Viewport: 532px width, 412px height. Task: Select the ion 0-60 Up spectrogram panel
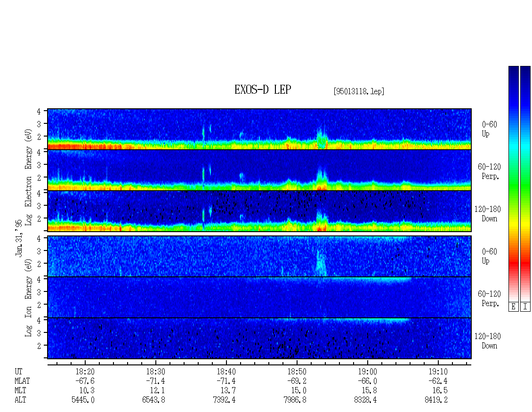pyautogui.click(x=259, y=256)
